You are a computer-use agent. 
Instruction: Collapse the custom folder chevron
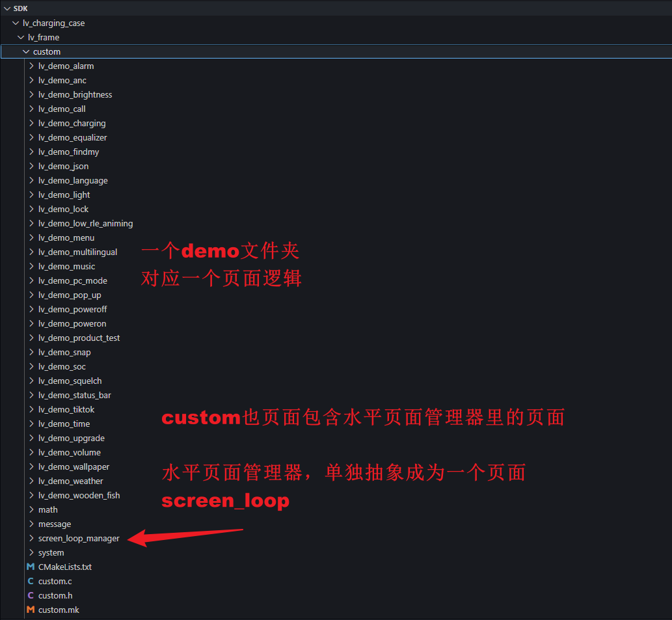click(x=26, y=52)
